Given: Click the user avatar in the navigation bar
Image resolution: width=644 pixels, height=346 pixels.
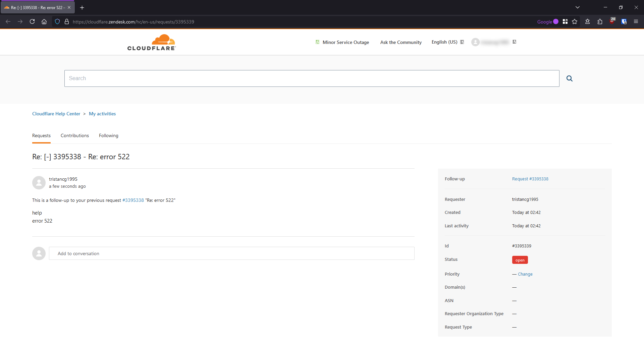Looking at the screenshot, I should click(x=476, y=42).
